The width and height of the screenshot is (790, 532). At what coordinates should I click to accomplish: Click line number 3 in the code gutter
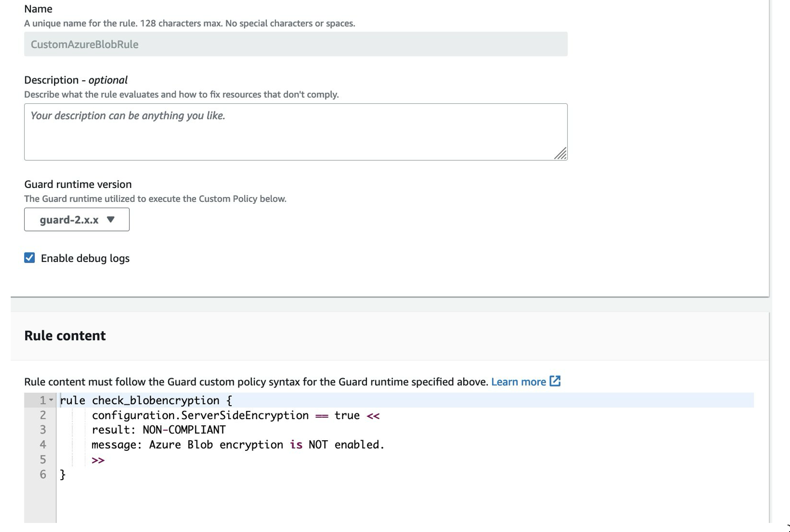point(42,429)
